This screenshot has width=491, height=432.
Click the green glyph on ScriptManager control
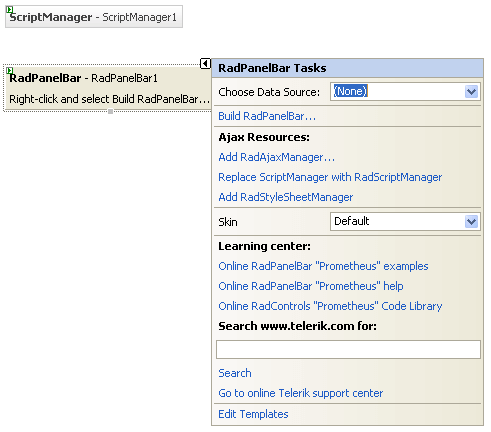[10, 9]
